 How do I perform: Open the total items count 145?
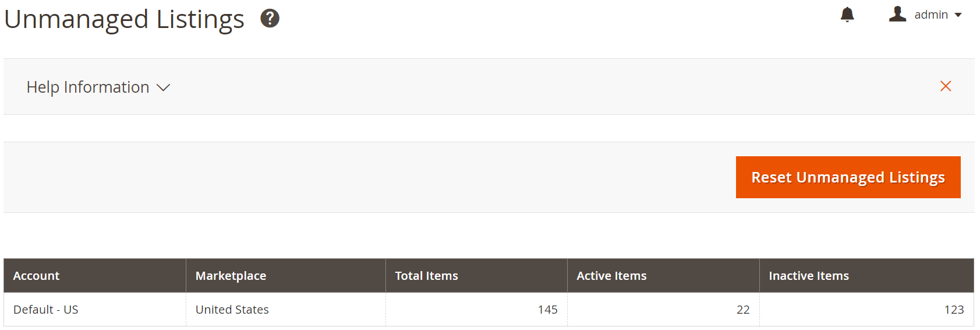pos(547,310)
